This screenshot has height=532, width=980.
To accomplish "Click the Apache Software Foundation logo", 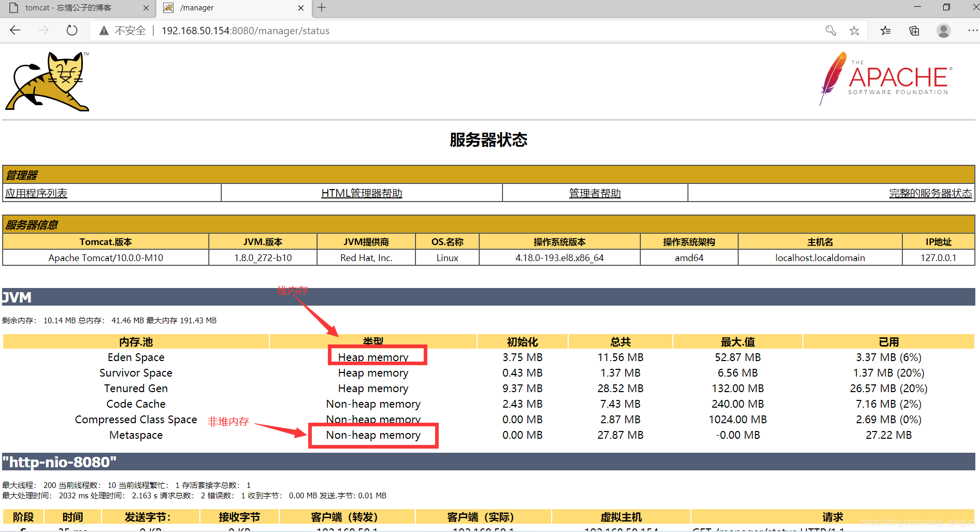I will 886,79.
